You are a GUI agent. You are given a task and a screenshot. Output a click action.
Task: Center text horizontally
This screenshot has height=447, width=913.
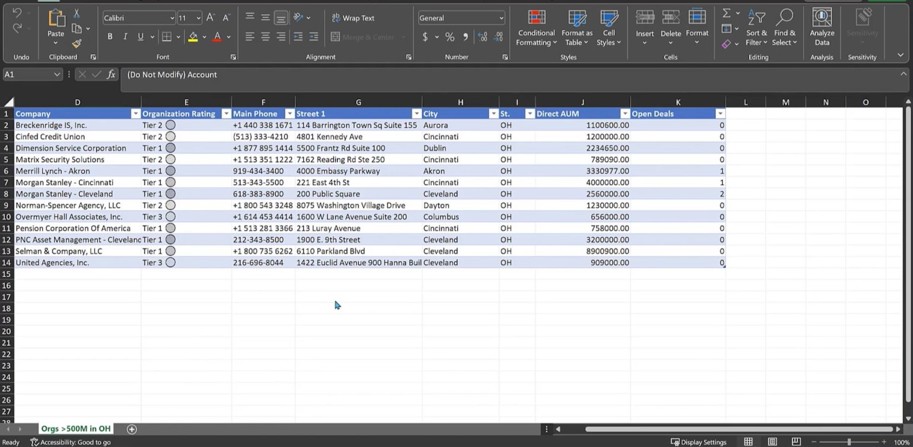tap(266, 37)
